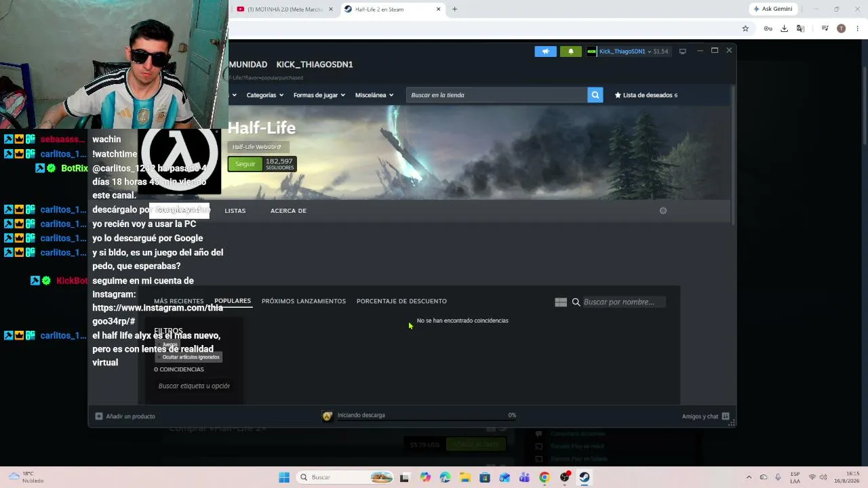Select the MÁS RECIENTES tab

click(x=178, y=301)
